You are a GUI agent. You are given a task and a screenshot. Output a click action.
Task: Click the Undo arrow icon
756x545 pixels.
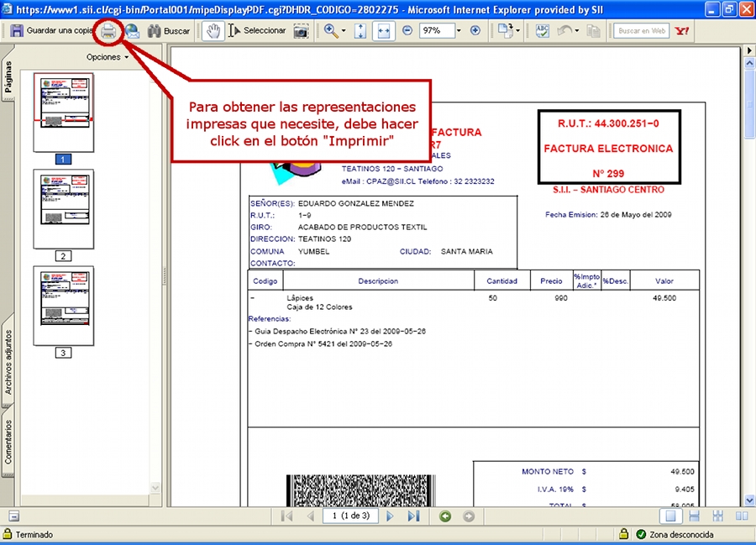tap(564, 31)
